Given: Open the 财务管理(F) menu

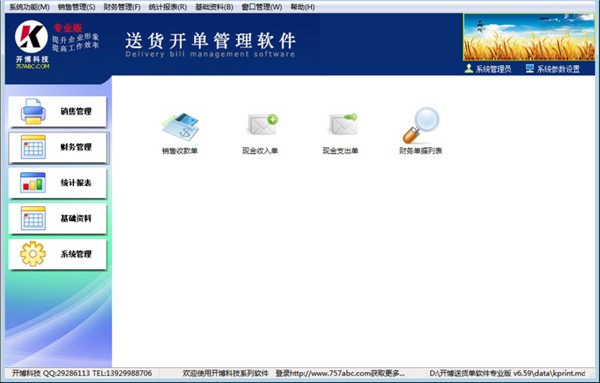Looking at the screenshot, I should coord(122,7).
